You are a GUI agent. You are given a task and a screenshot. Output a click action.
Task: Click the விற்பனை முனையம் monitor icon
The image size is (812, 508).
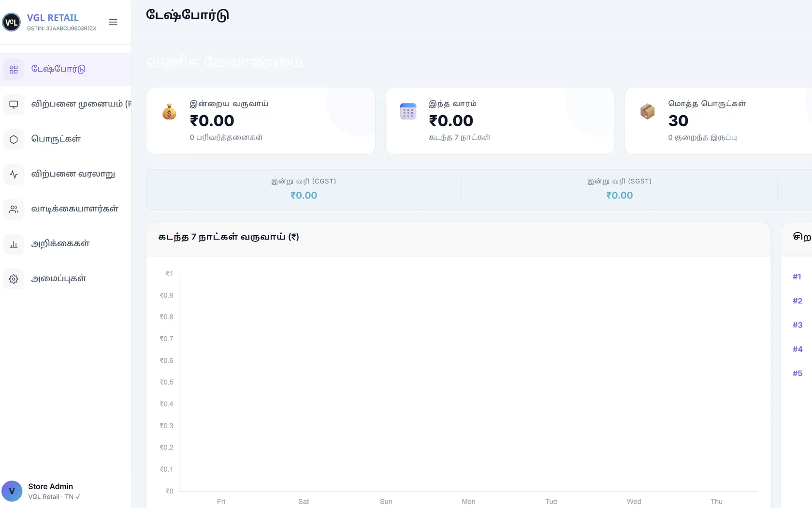14,104
